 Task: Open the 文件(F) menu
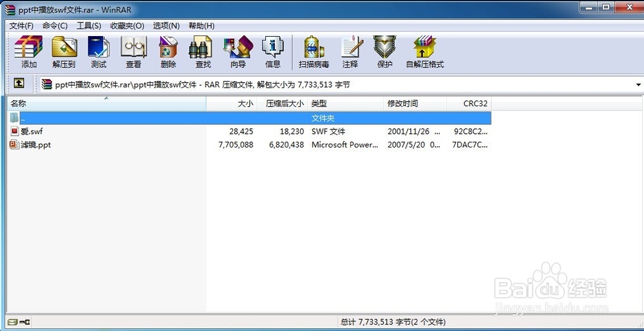click(21, 26)
